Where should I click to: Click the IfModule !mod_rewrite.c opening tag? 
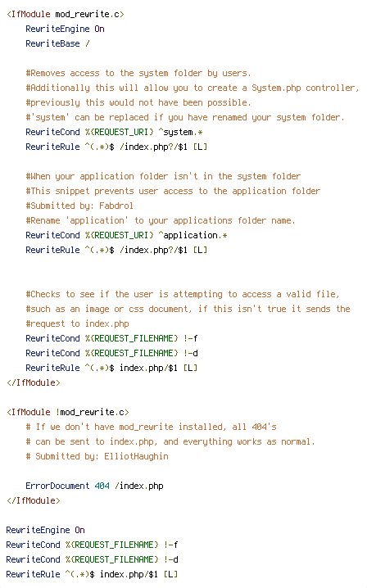click(67, 412)
